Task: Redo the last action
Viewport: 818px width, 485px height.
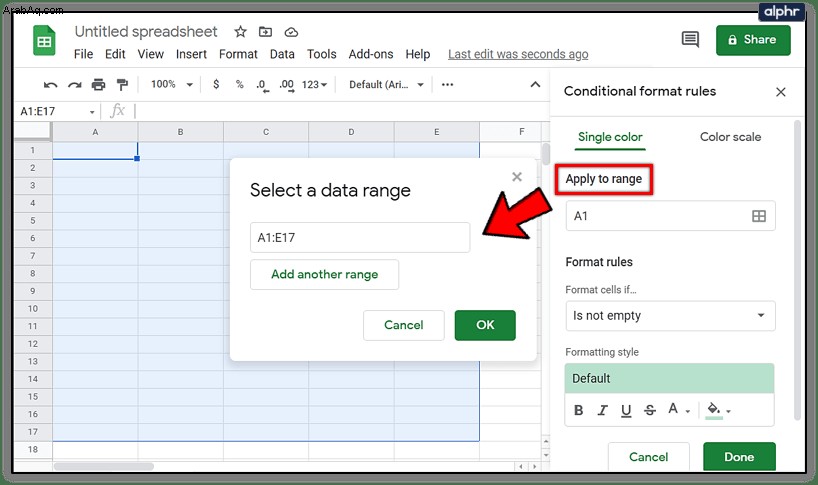Action: [75, 84]
